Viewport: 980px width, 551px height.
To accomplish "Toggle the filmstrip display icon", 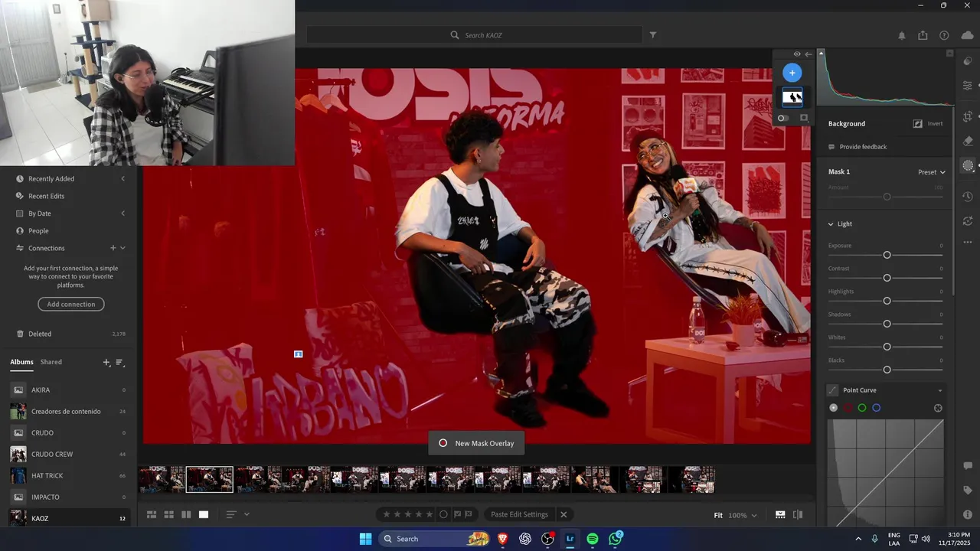I will click(x=780, y=515).
